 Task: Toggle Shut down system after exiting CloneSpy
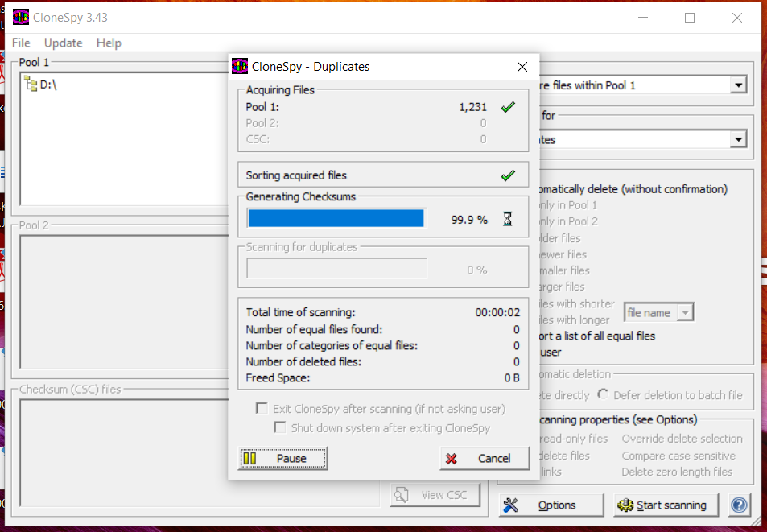pyautogui.click(x=280, y=428)
